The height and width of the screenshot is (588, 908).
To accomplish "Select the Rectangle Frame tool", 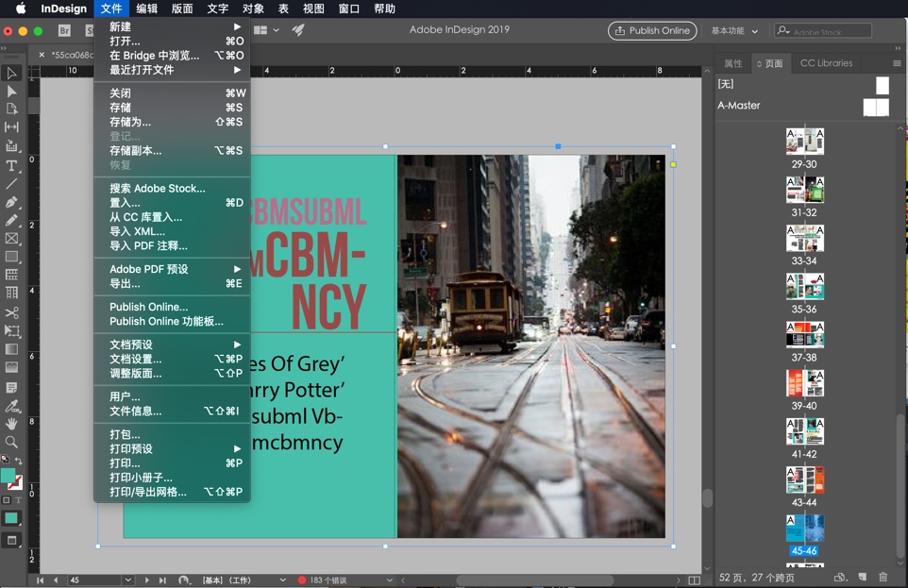I will [11, 238].
